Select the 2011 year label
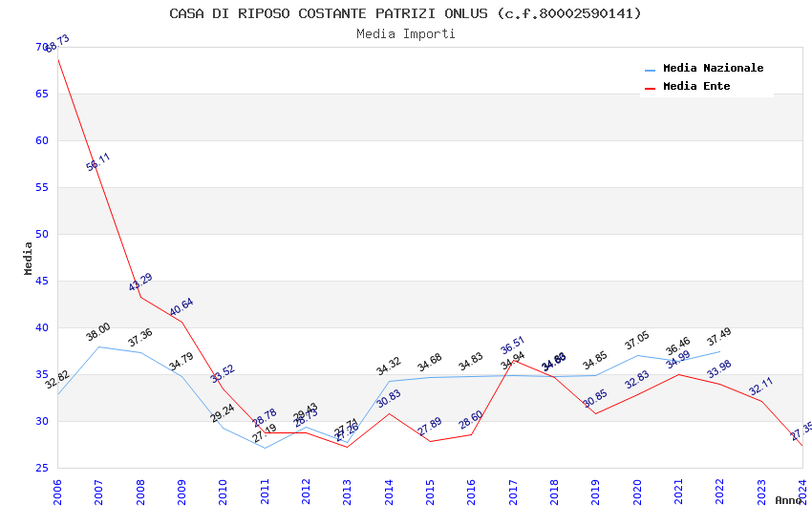The height and width of the screenshot is (525, 812). [x=265, y=492]
